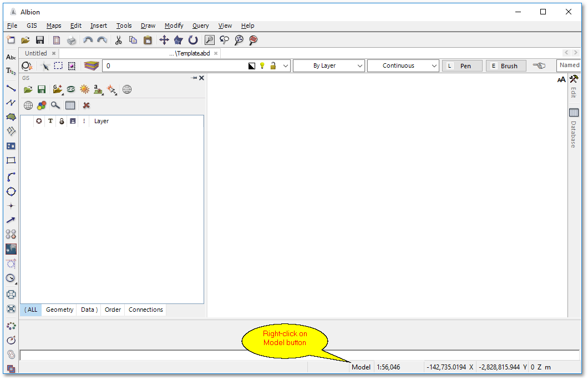
Task: Select the raster image tool
Action: (x=11, y=249)
